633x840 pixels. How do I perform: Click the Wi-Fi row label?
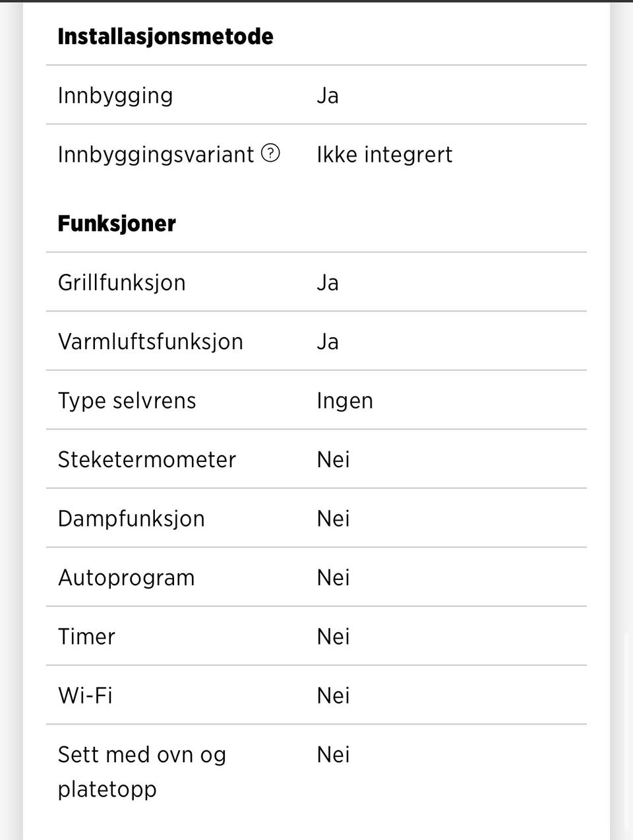[x=85, y=695]
